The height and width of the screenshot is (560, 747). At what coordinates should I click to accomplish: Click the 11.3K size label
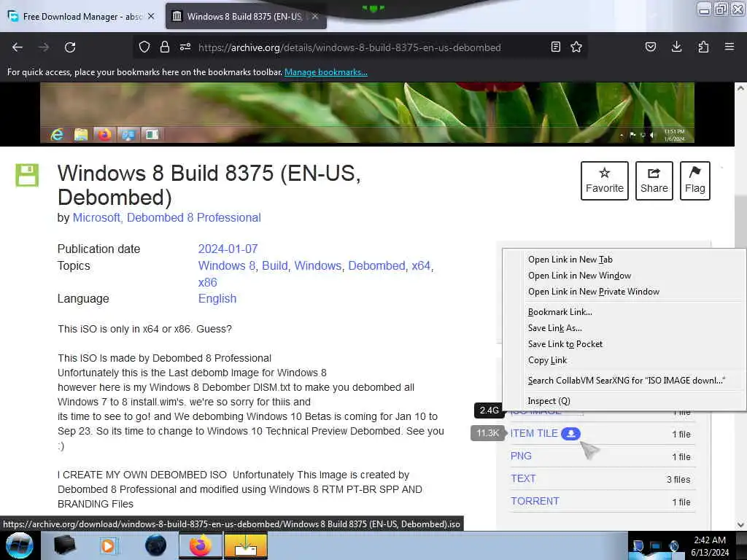(487, 433)
